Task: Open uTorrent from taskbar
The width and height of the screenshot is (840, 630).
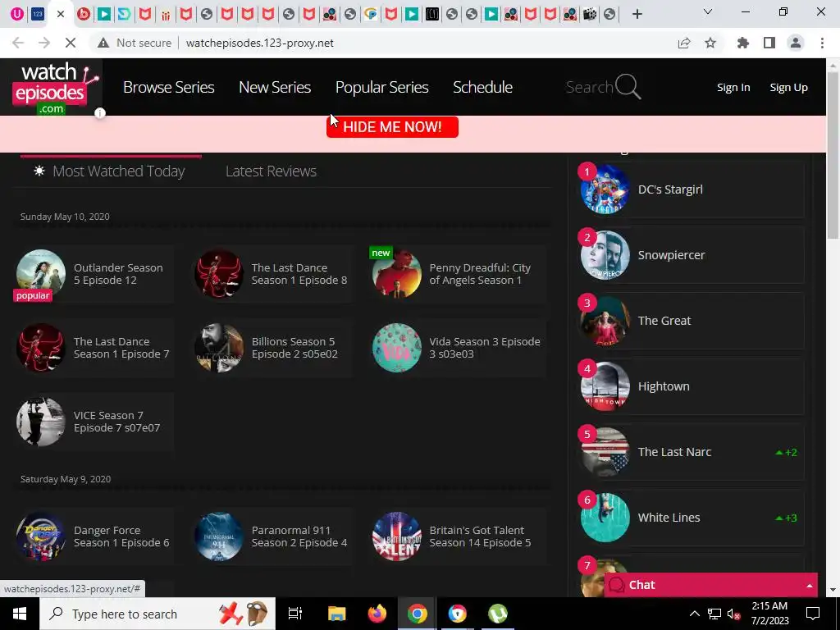Action: 498,614
